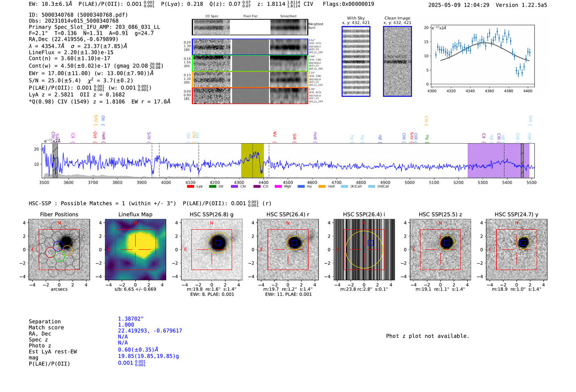This screenshot has width=576, height=392.
Task: Click the green Hγ line label
Action: point(427,138)
